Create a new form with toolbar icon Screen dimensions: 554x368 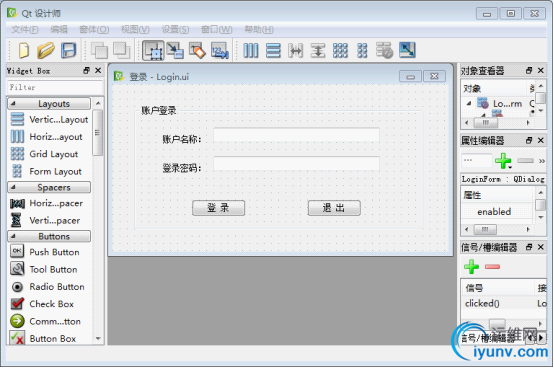pos(24,50)
